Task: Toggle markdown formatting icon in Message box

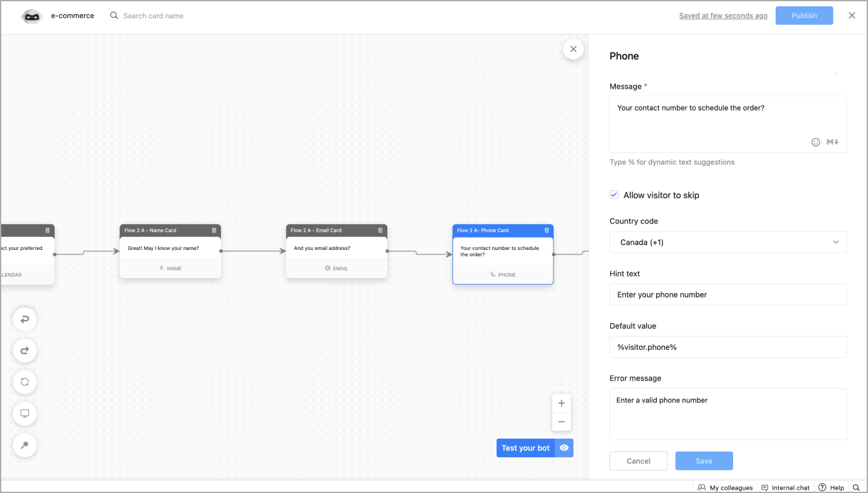Action: pos(832,142)
